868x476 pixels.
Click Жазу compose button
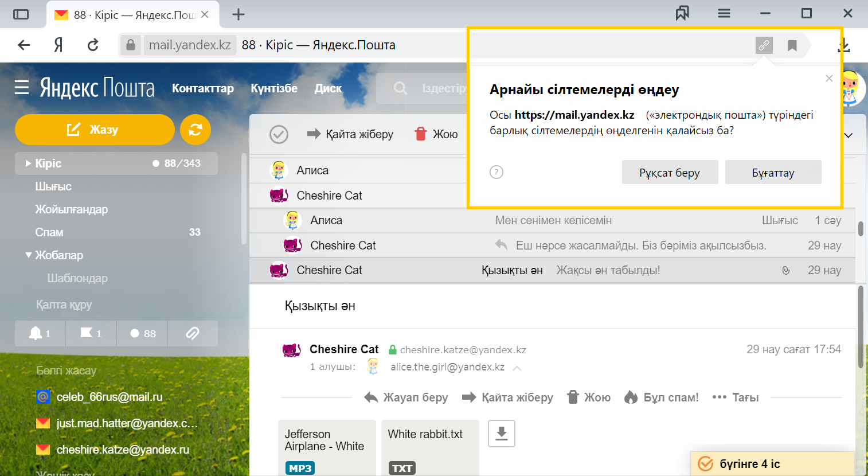(x=95, y=130)
